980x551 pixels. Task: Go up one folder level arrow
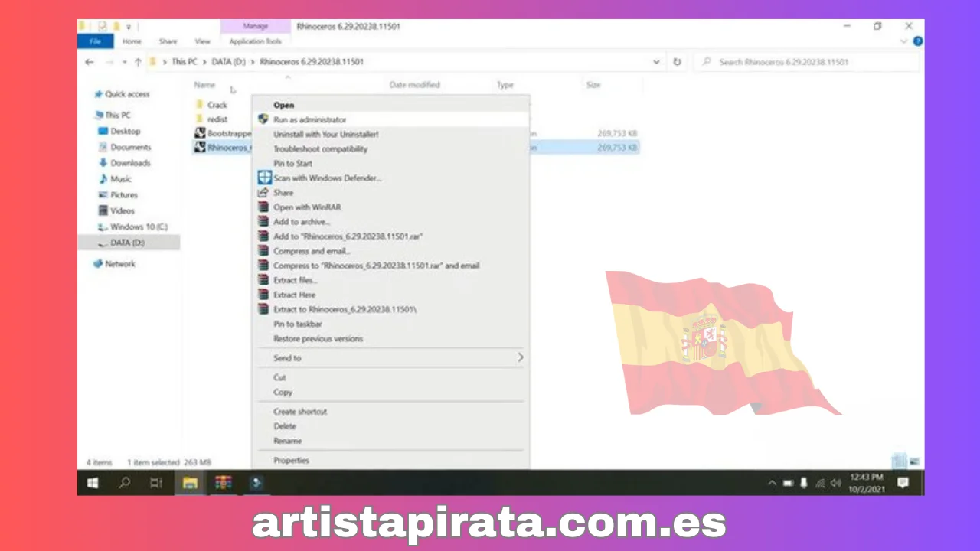coord(138,62)
